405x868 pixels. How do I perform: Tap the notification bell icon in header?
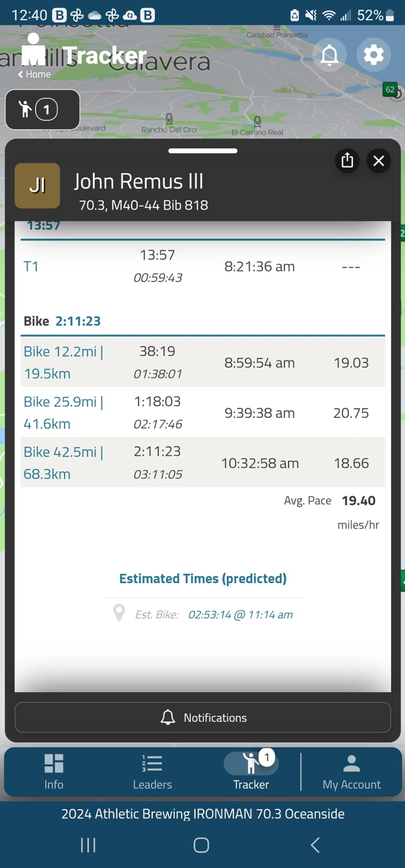coord(330,55)
